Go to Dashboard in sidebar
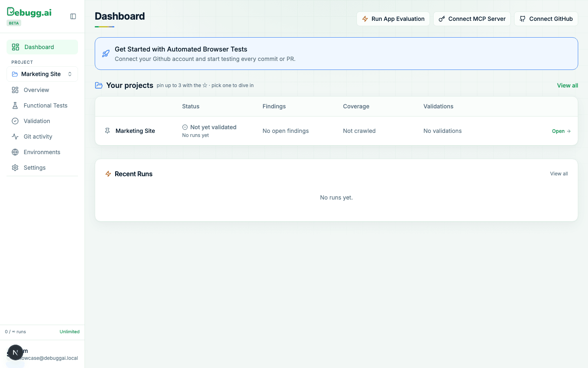Screen dimensions: 588x368 [42, 47]
